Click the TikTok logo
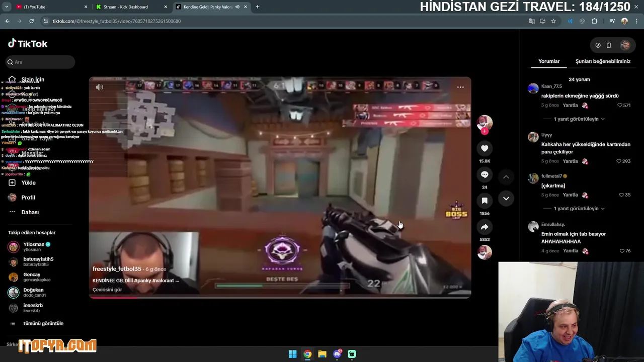This screenshot has width=644, height=362. coord(28,44)
